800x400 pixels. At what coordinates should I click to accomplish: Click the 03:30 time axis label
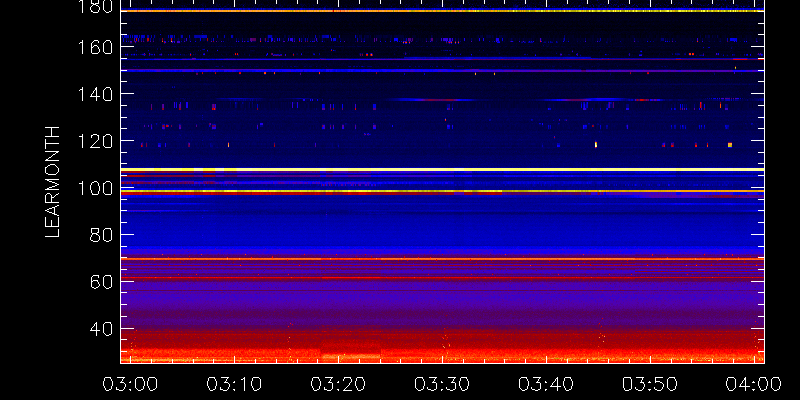click(x=442, y=384)
